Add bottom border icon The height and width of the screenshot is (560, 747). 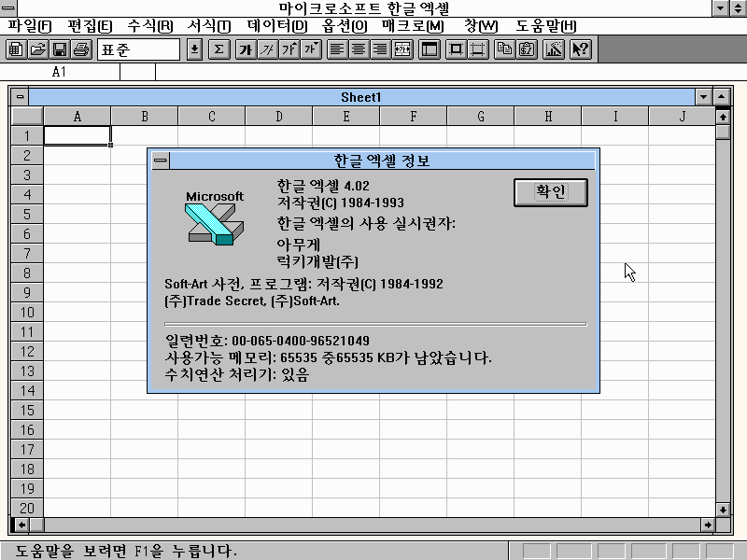(x=478, y=49)
